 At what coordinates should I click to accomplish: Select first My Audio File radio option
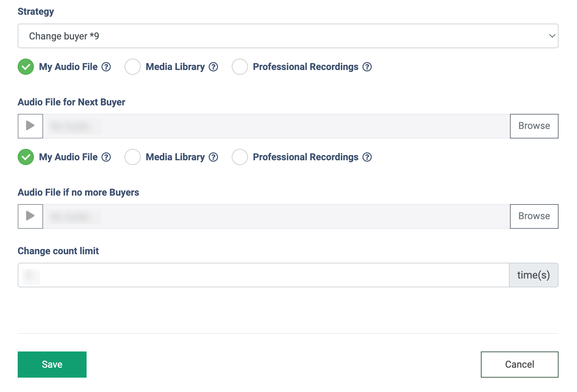coord(26,67)
